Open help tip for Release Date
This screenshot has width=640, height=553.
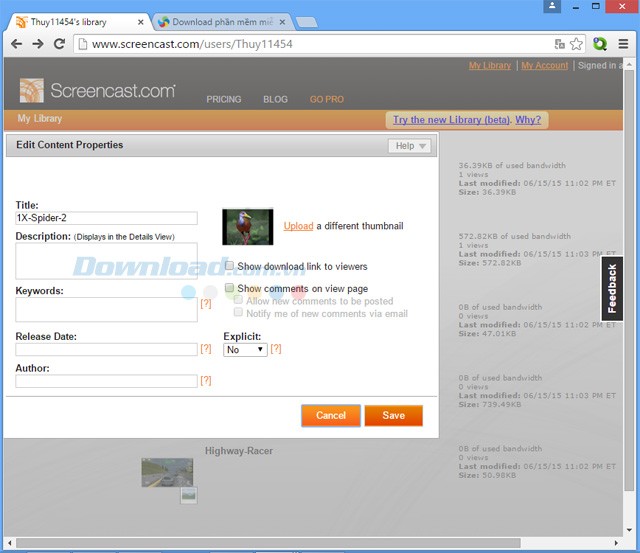click(x=206, y=349)
